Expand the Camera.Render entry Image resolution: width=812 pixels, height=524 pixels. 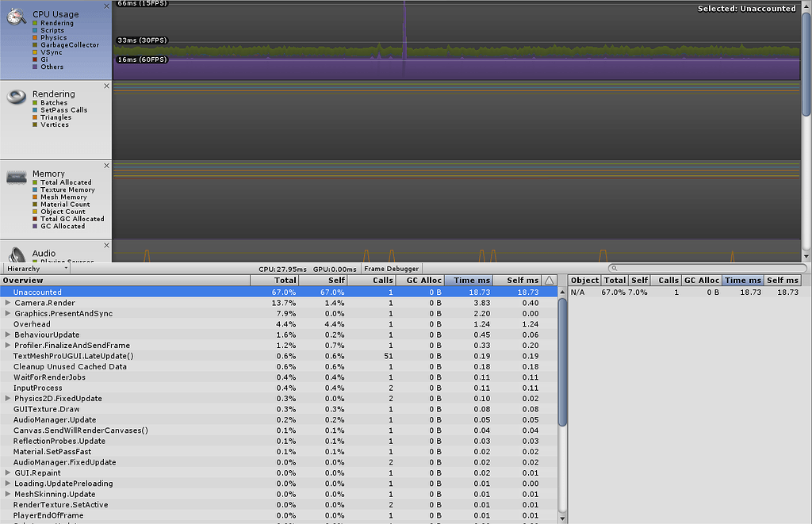pos(8,302)
